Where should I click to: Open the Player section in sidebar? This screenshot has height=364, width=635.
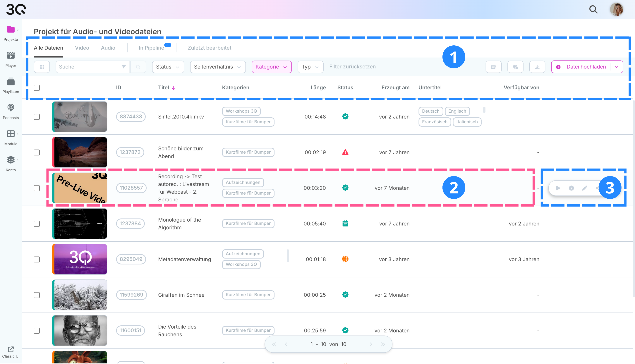[11, 56]
